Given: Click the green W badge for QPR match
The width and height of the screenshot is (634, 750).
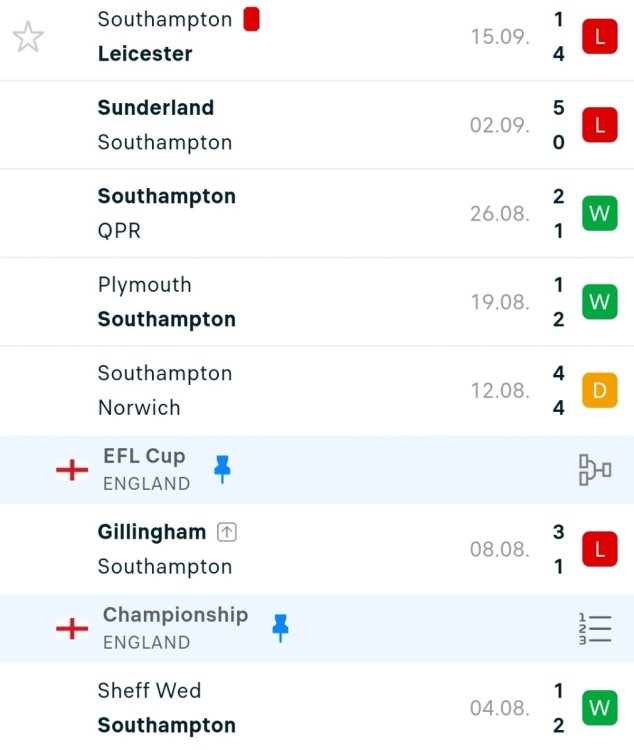Looking at the screenshot, I should [599, 214].
